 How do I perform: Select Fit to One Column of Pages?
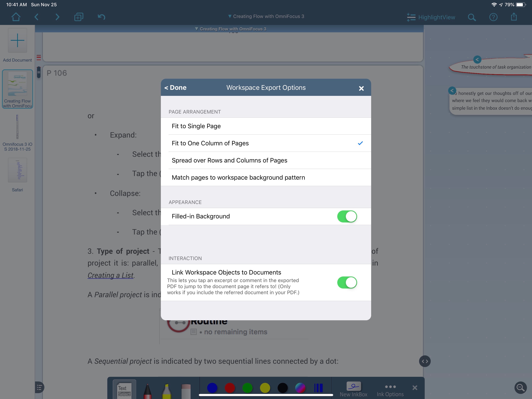(x=266, y=143)
